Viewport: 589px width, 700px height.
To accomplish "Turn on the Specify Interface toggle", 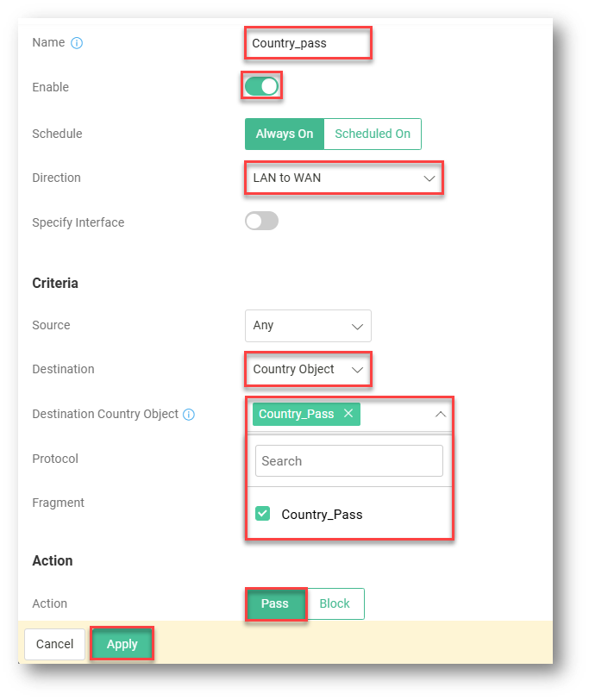I will (x=261, y=222).
